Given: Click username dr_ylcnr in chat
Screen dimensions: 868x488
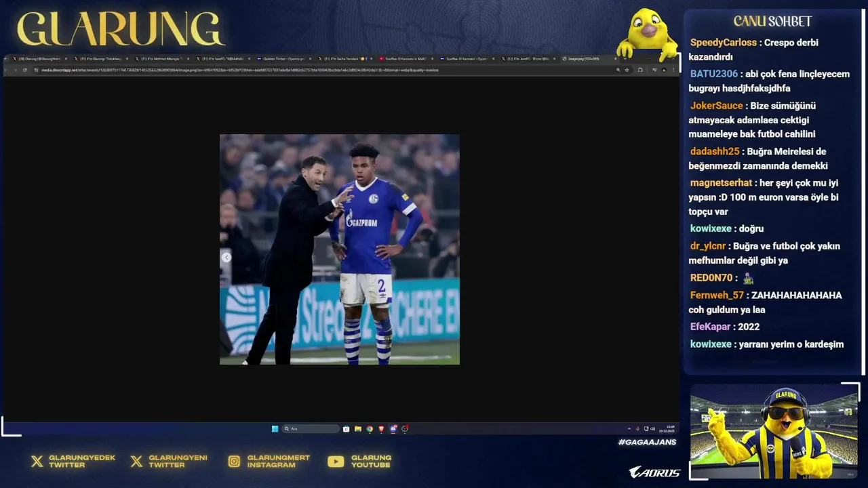Looking at the screenshot, I should [708, 246].
